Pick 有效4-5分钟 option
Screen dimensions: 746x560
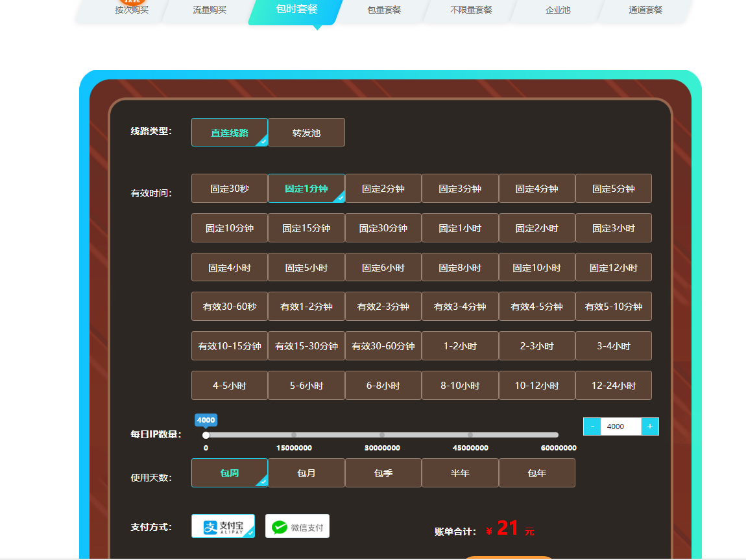(x=537, y=307)
